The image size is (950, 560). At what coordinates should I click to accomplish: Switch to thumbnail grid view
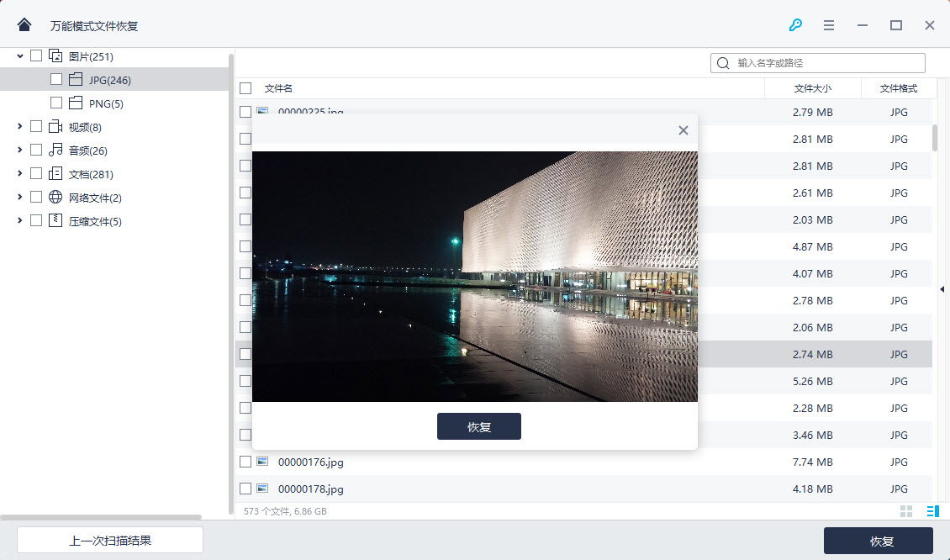coord(906,511)
